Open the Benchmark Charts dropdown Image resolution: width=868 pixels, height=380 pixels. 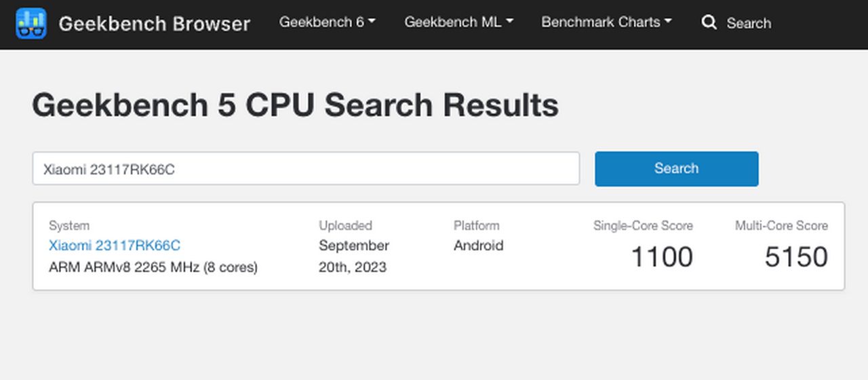pos(606,22)
